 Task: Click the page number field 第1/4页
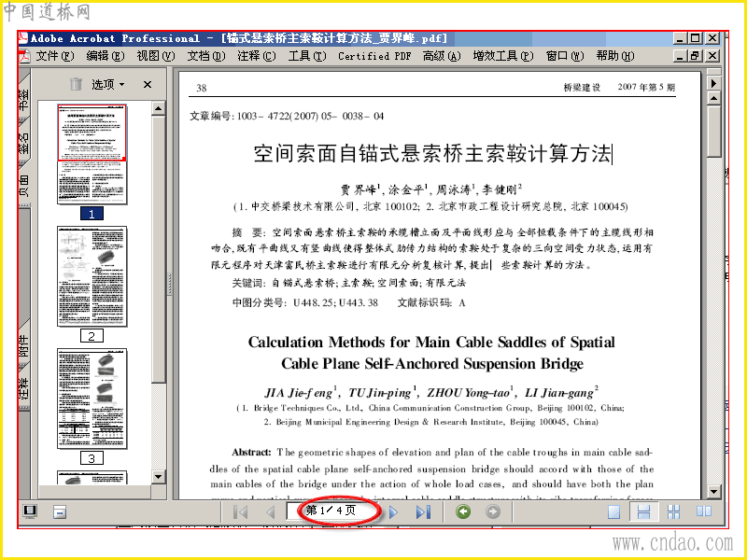[331, 511]
